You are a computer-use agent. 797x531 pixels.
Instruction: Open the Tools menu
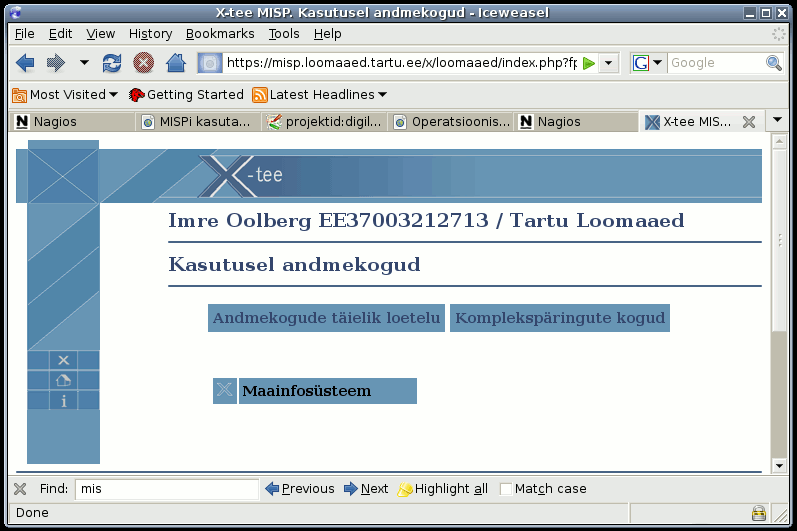click(x=284, y=34)
